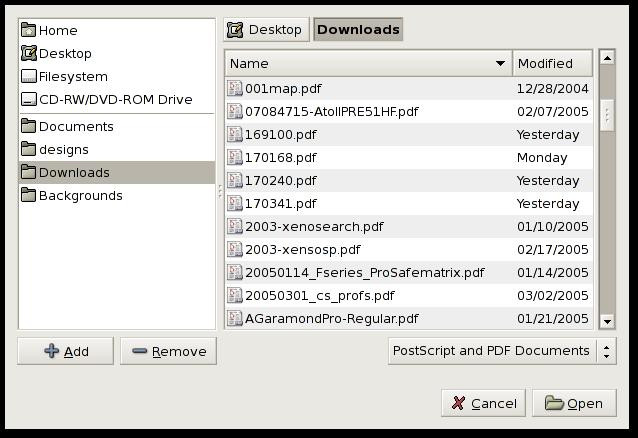The width and height of the screenshot is (638, 438).
Task: Click the 03/02/2005 modified date
Action: click(553, 296)
